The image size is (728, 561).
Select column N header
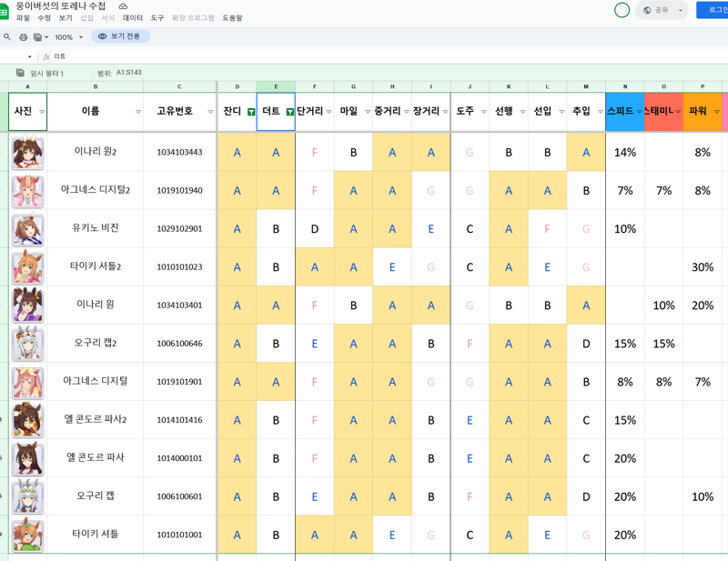click(625, 86)
